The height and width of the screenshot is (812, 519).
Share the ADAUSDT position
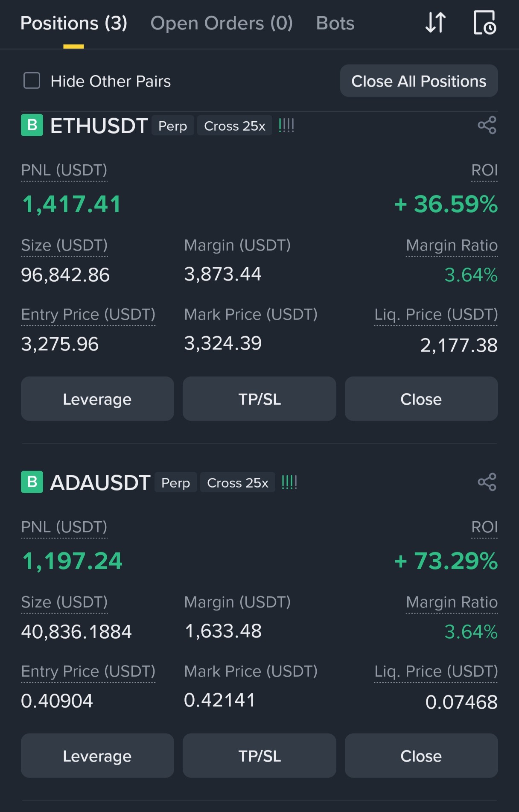coord(487,482)
